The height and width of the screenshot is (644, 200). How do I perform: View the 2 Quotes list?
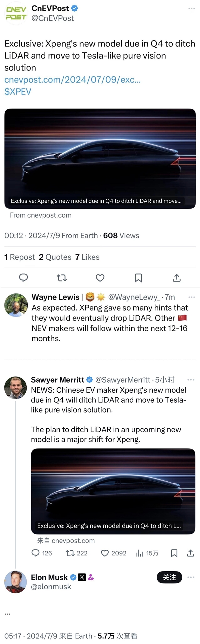[55, 257]
